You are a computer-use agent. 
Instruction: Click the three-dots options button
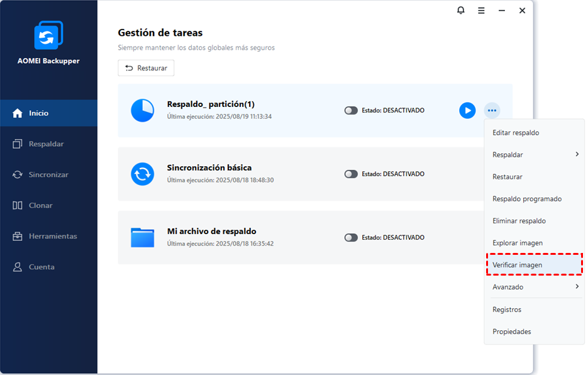492,111
